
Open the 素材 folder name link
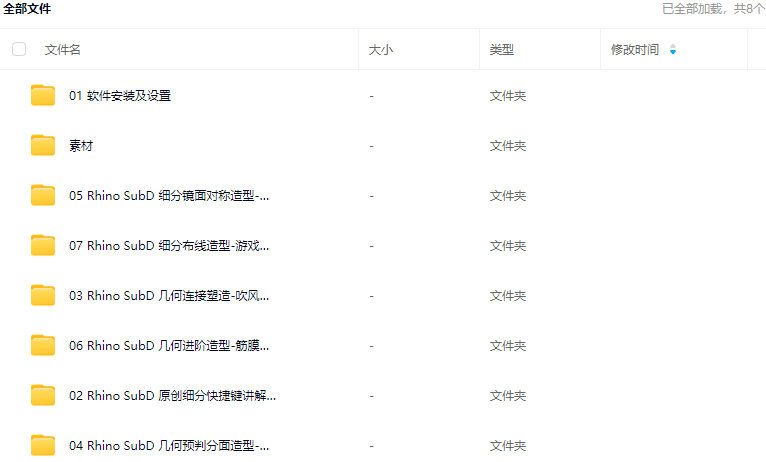(x=81, y=146)
